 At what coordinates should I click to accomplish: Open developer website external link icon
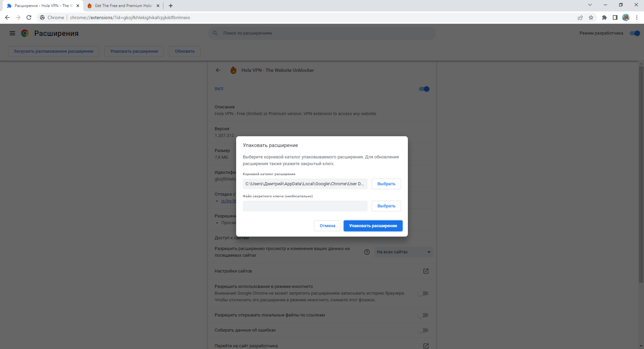point(426,346)
